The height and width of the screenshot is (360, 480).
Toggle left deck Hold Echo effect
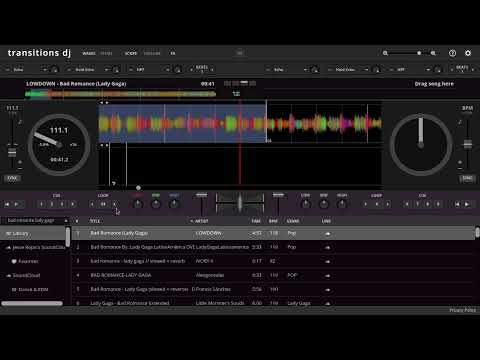coord(69,70)
